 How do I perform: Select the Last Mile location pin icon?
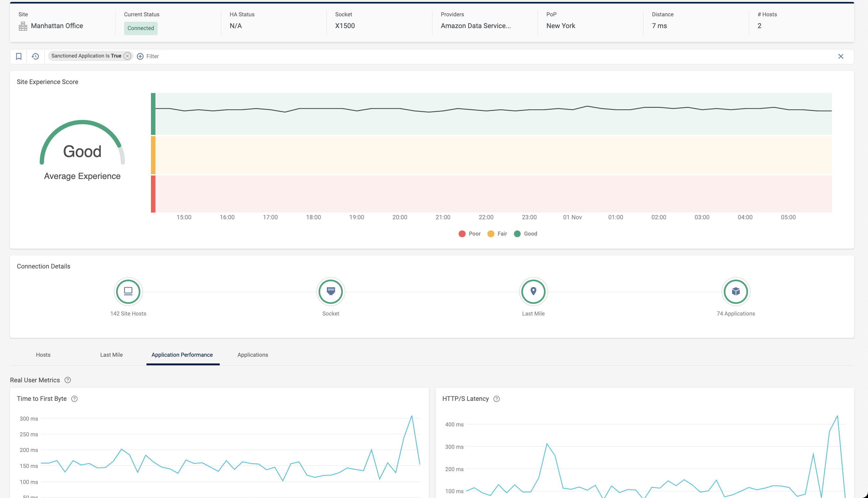pos(533,292)
